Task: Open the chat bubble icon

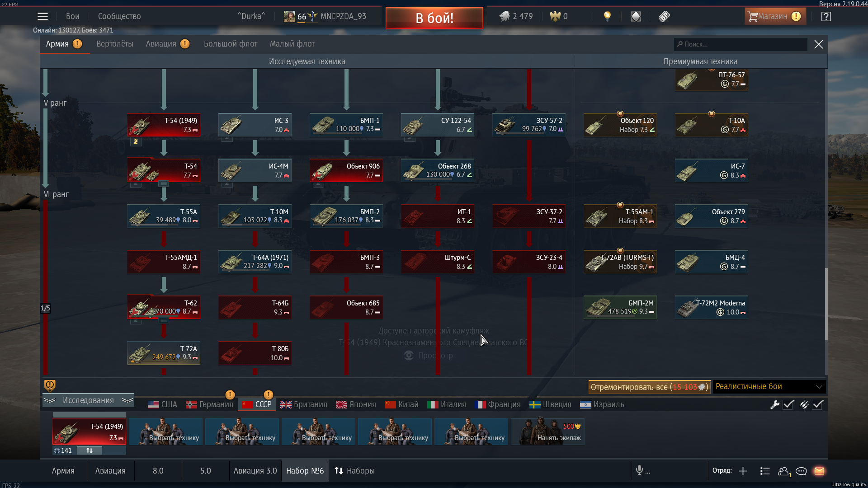Action: pos(801,471)
